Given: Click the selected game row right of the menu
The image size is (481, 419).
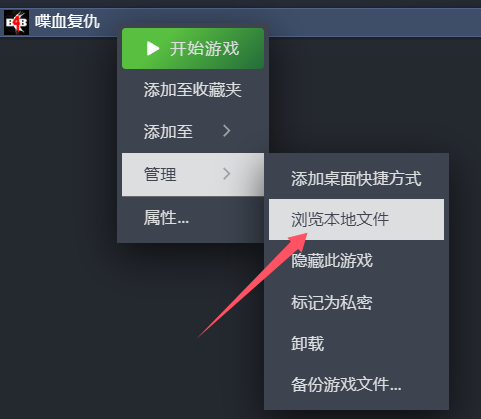Looking at the screenshot, I should point(375,22).
